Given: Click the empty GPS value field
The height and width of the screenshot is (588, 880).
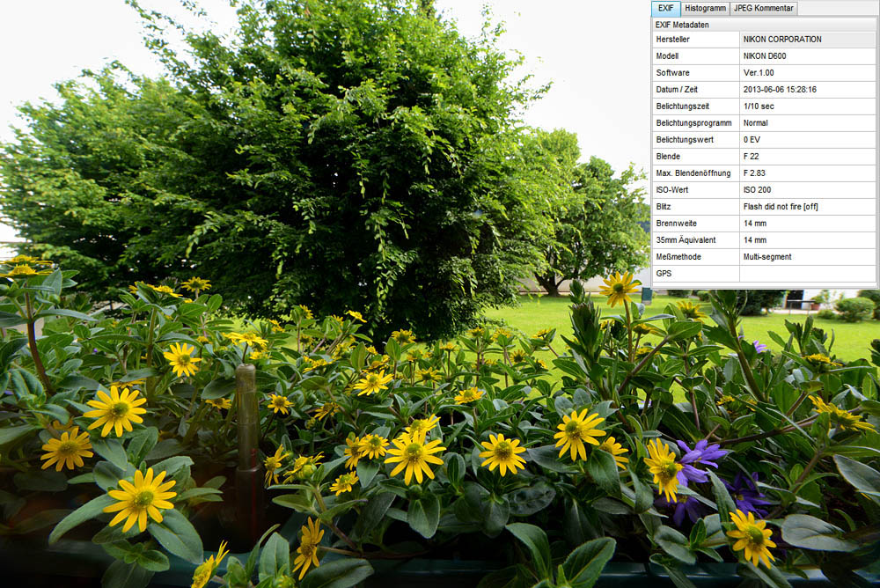Looking at the screenshot, I should point(807,274).
